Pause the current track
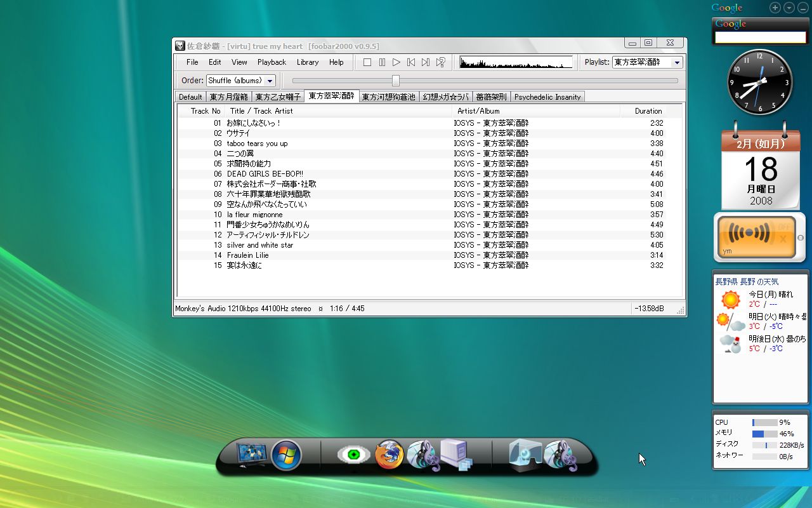Viewport: 812px width, 508px height. [382, 62]
